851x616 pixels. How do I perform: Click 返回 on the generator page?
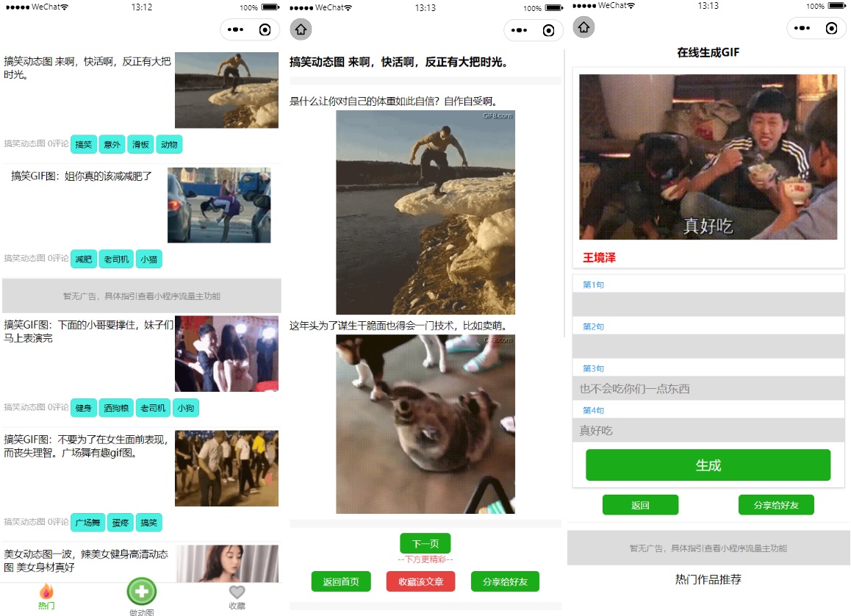[x=641, y=504]
